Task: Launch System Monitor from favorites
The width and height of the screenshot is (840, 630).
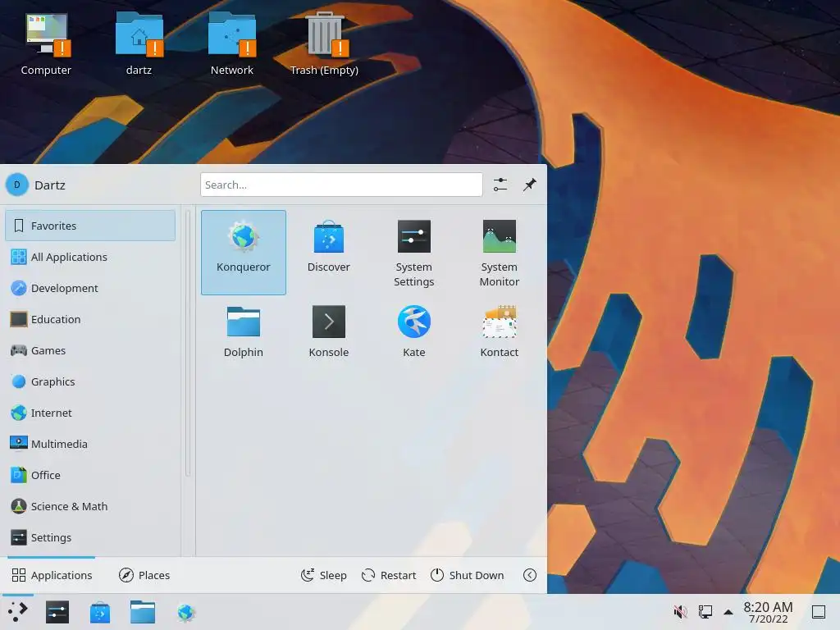Action: 500,253
